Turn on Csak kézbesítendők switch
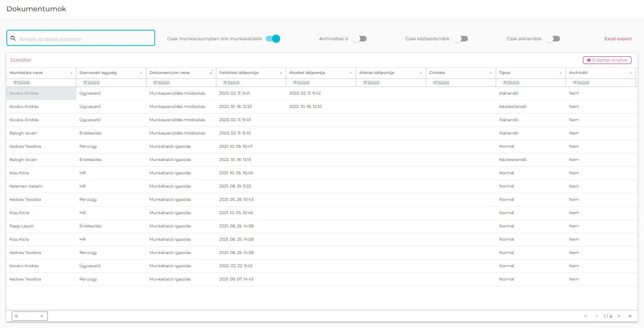Viewport: 644px width, 328px height. [461, 39]
